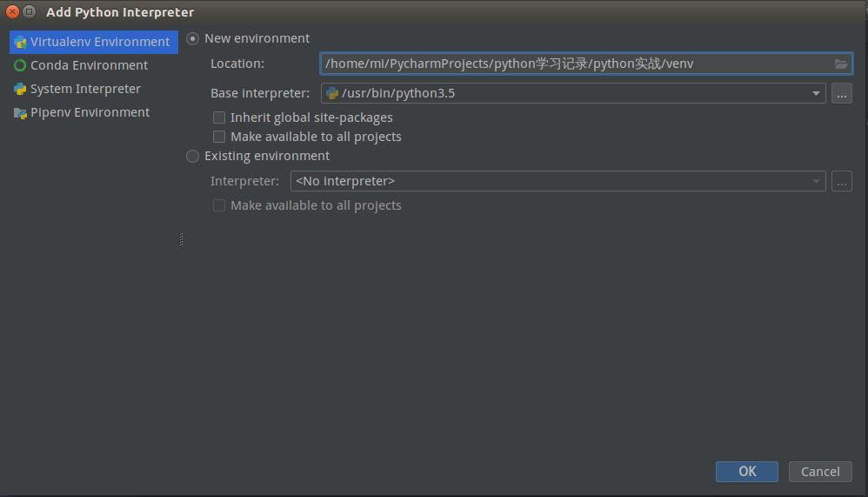
Task: Confirm with the OK button
Action: tap(747, 472)
